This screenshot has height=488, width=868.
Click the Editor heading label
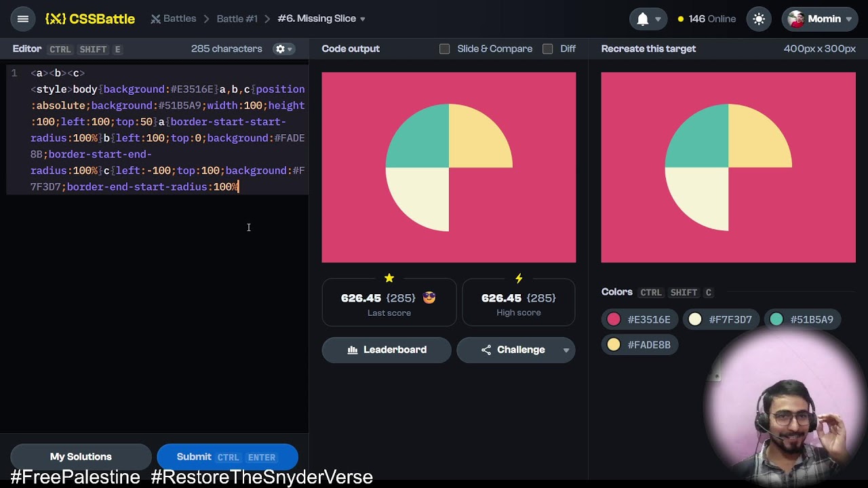[x=27, y=49]
